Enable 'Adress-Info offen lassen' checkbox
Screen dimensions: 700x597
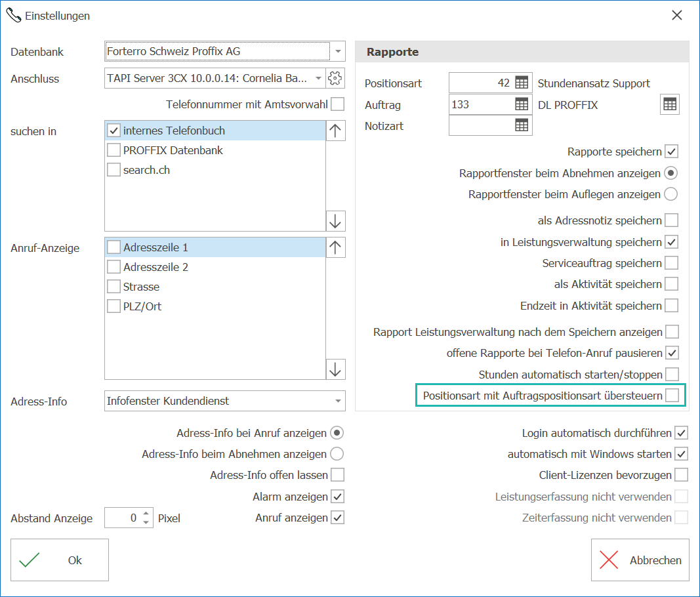click(x=338, y=475)
